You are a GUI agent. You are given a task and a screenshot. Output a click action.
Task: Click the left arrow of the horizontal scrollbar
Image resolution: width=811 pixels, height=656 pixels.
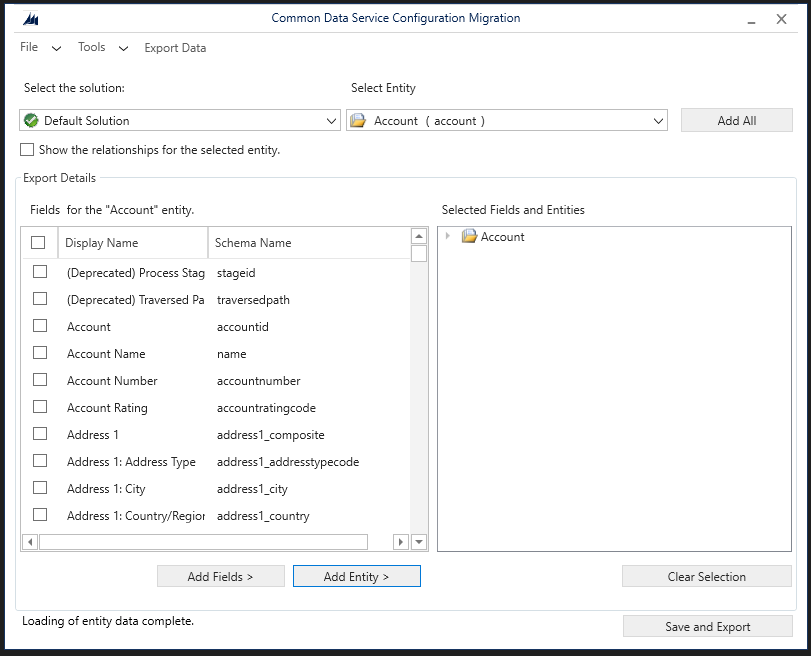point(28,541)
